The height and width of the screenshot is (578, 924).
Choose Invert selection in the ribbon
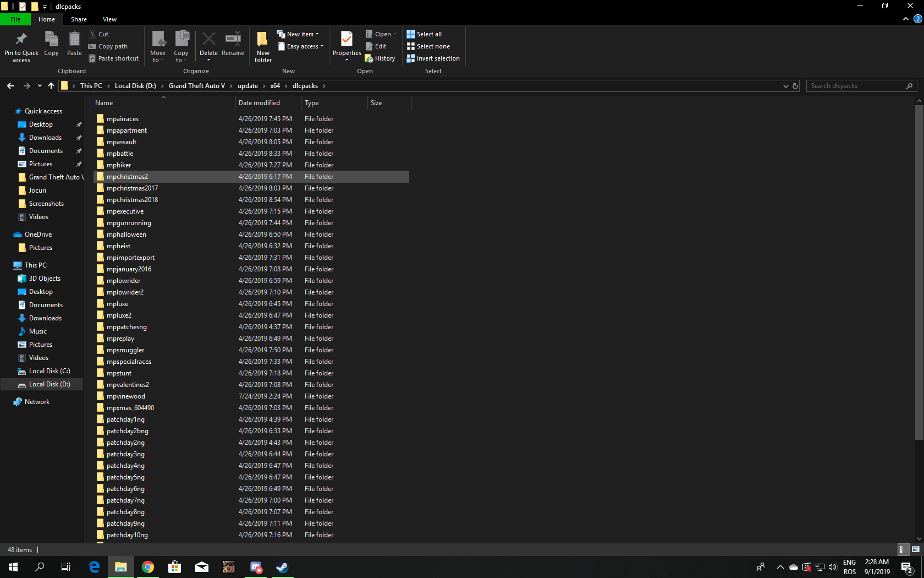pyautogui.click(x=433, y=58)
